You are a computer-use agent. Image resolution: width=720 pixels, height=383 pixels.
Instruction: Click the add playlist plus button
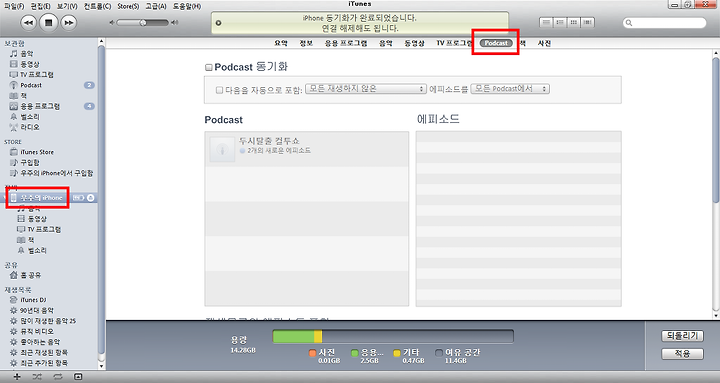tap(17, 377)
